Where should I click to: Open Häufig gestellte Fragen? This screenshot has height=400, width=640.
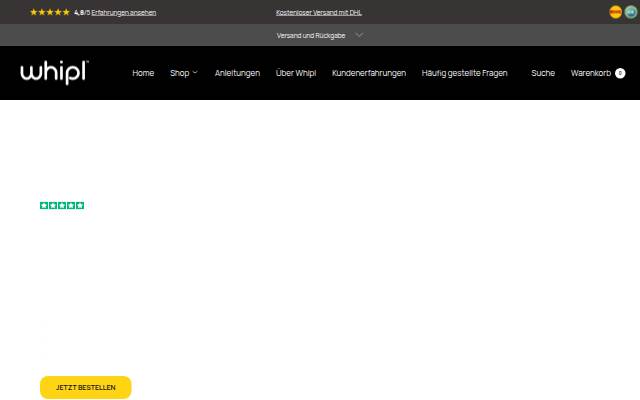pos(464,73)
